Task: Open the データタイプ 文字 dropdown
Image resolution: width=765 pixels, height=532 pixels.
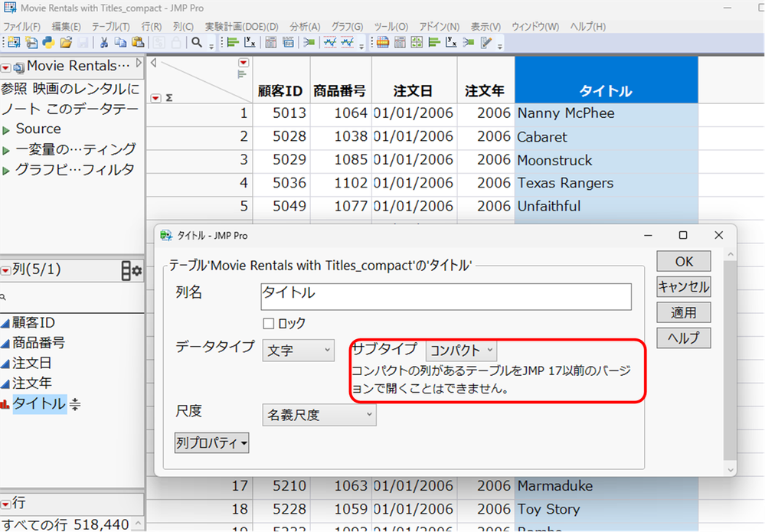Action: 299,350
